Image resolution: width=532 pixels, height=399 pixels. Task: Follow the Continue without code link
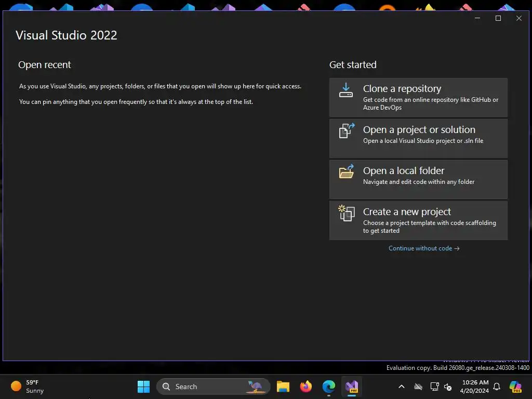pyautogui.click(x=424, y=248)
